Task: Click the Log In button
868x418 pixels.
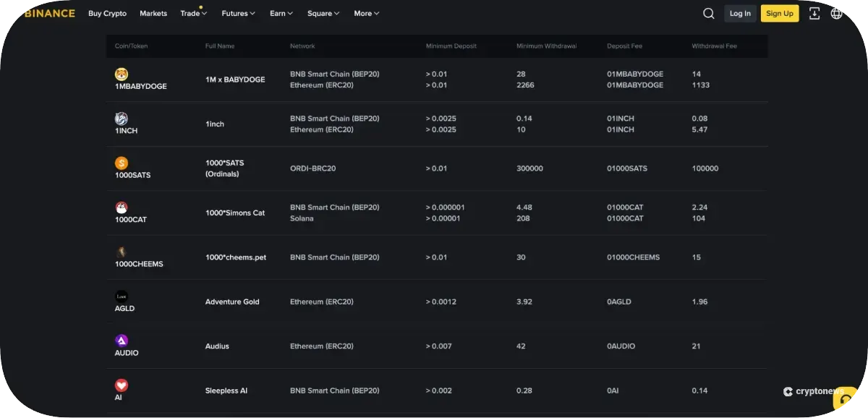Action: point(740,13)
